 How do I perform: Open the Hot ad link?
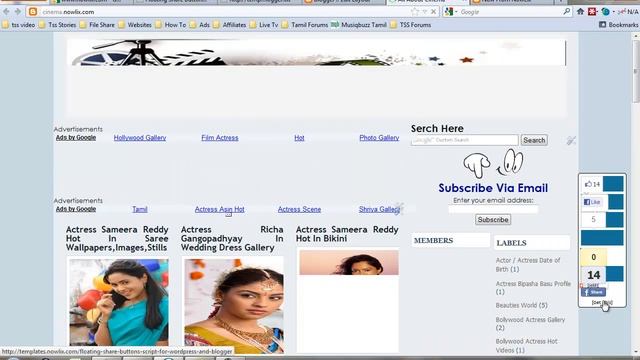[x=299, y=138]
